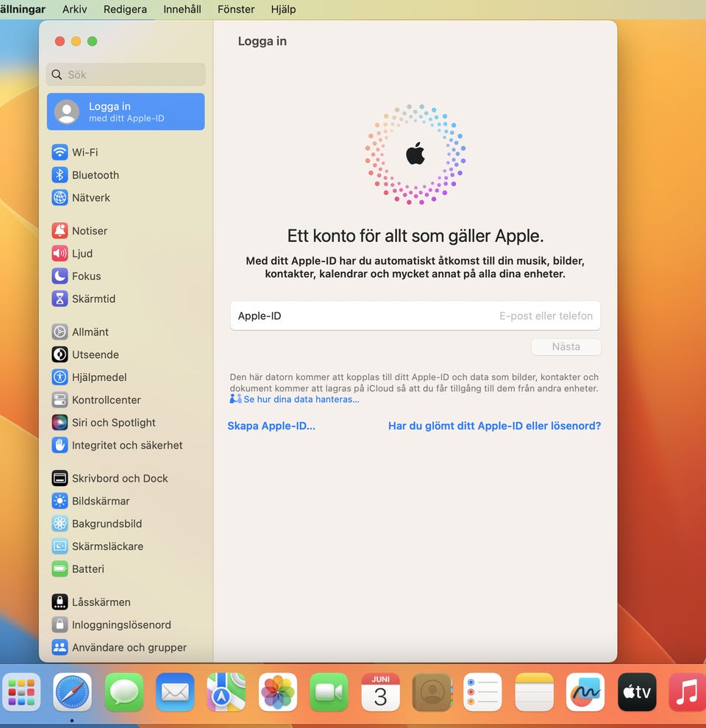Open Photos app in Dock
706x728 pixels.
278,692
